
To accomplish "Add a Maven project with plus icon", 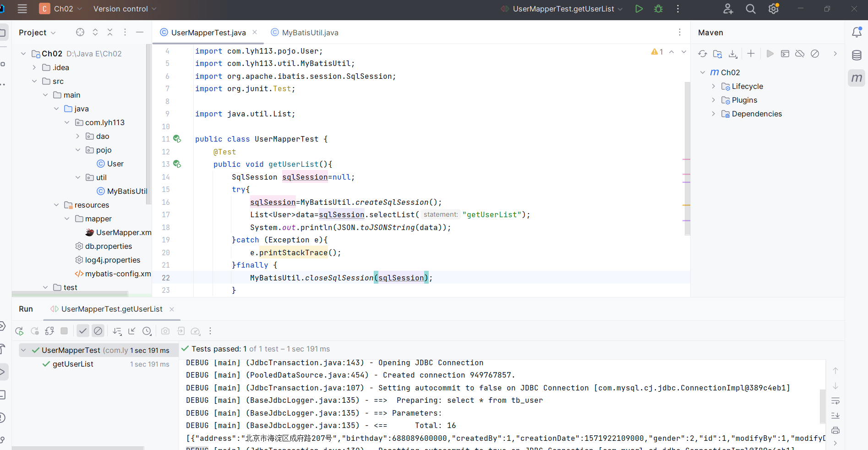I will pyautogui.click(x=751, y=54).
